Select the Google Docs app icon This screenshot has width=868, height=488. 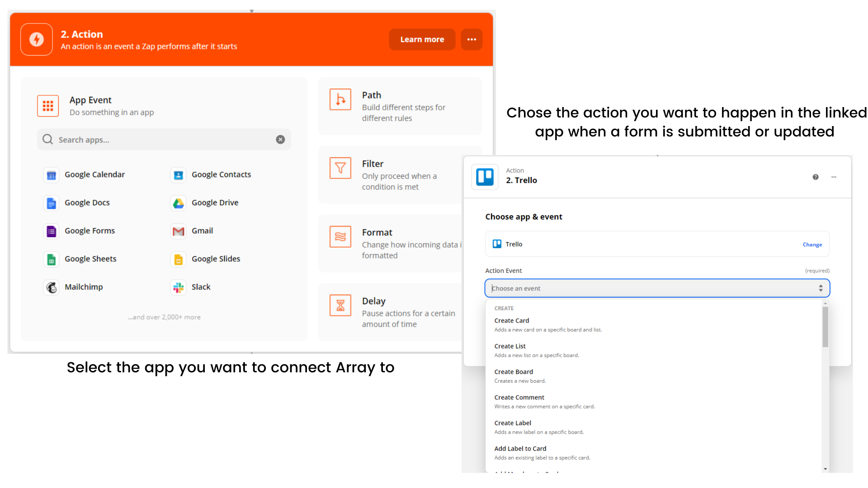click(51, 203)
